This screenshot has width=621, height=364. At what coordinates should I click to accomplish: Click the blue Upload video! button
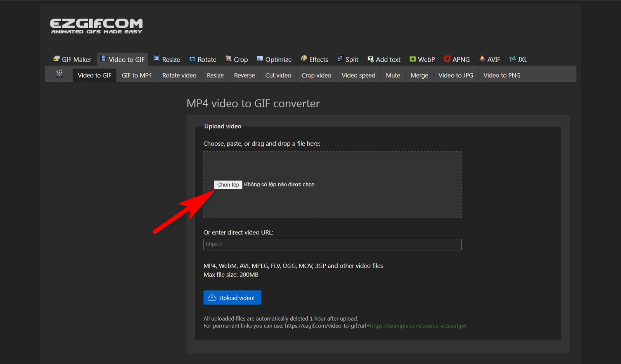point(232,298)
